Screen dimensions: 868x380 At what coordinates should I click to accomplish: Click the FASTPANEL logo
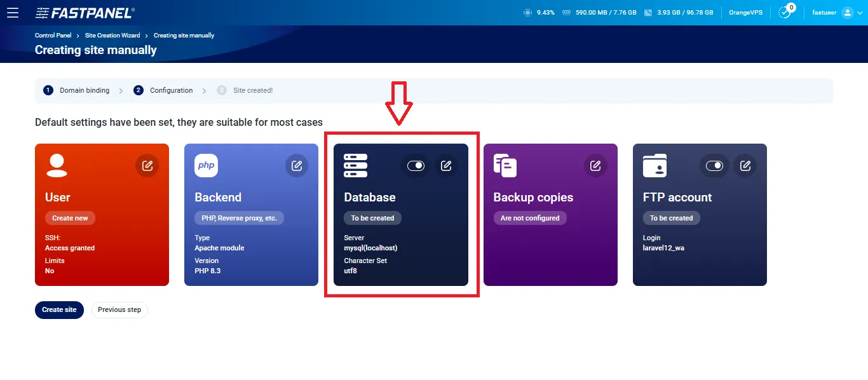click(85, 12)
